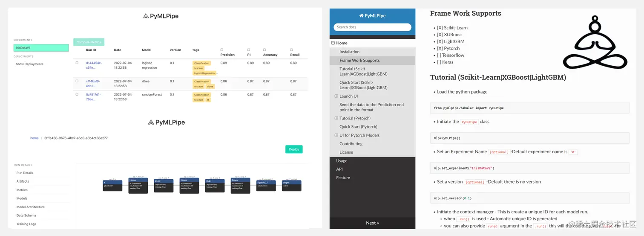The height and width of the screenshot is (236, 644).
Task: Open the Feature section in docs sidebar
Action: (372, 178)
